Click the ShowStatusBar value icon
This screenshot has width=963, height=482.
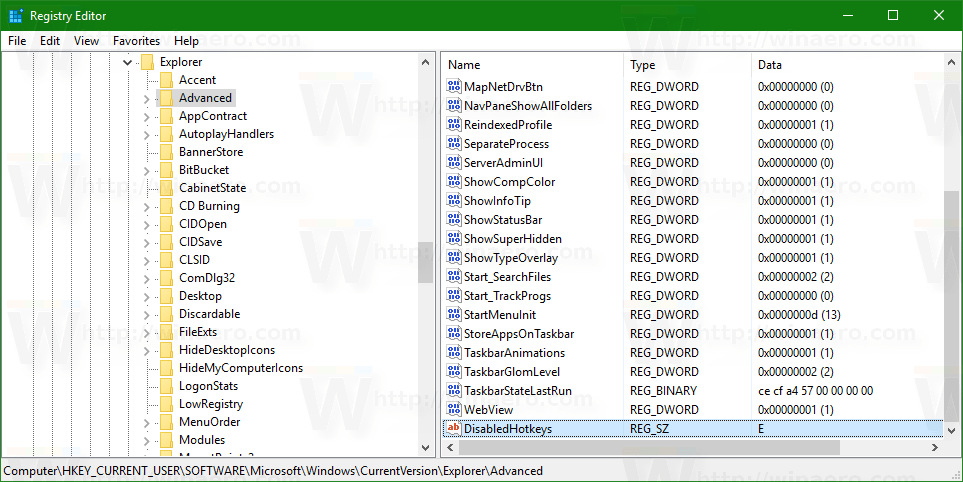tap(454, 220)
